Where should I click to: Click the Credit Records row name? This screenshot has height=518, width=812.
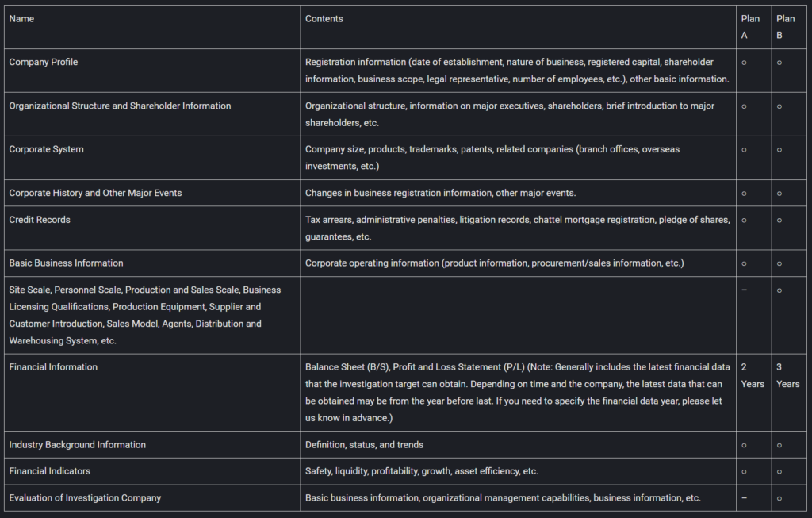(x=40, y=220)
